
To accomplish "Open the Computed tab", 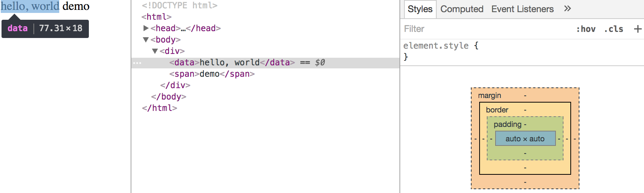I will [462, 9].
